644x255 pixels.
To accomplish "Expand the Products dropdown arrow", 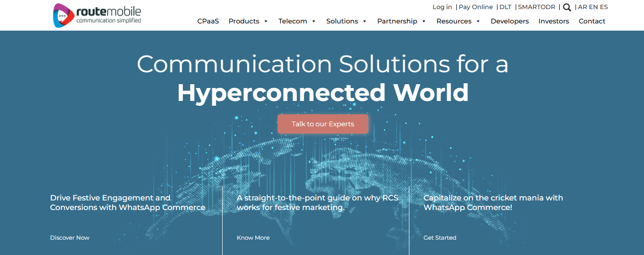I will tap(266, 21).
